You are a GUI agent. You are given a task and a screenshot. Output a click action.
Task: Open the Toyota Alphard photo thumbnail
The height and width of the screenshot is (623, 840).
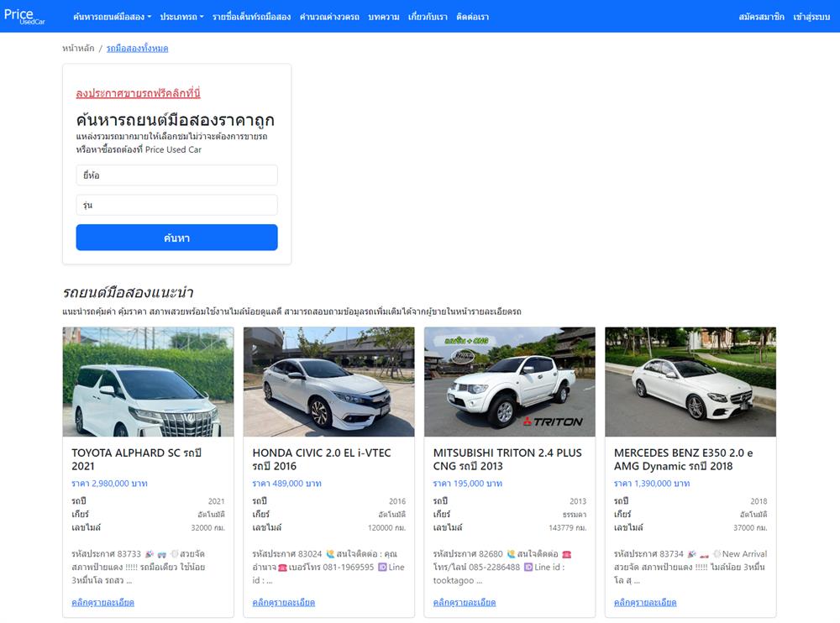click(148, 382)
